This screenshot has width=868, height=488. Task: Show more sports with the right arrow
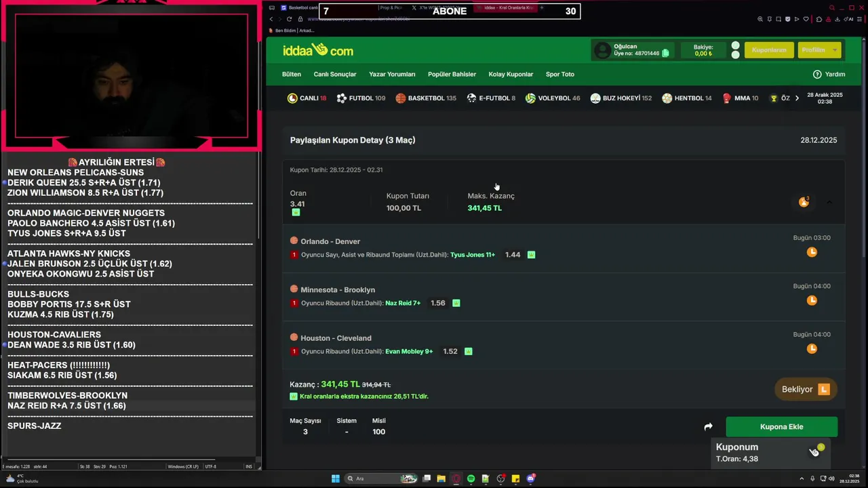click(797, 98)
